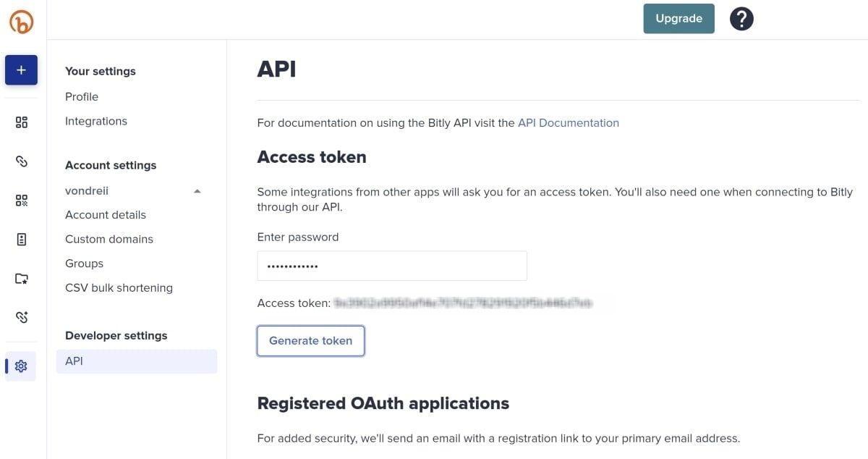Open the API settings page from the sidebar
868x459 pixels.
[74, 361]
